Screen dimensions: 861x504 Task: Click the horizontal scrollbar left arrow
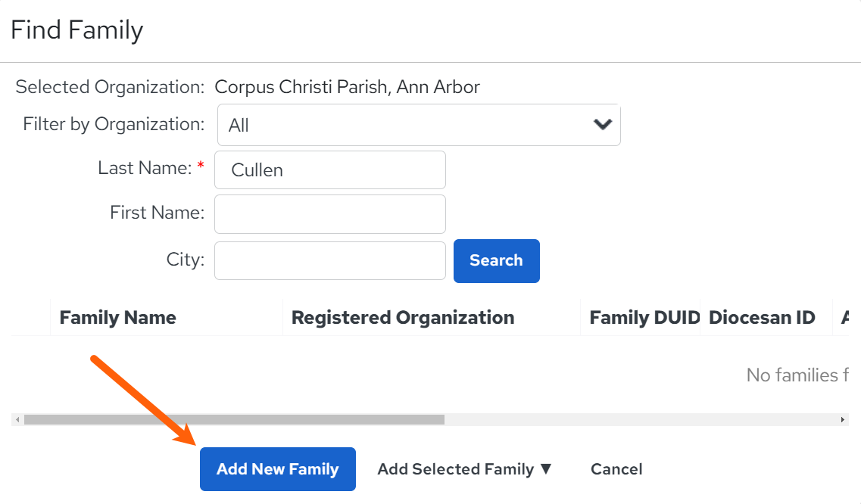[17, 420]
